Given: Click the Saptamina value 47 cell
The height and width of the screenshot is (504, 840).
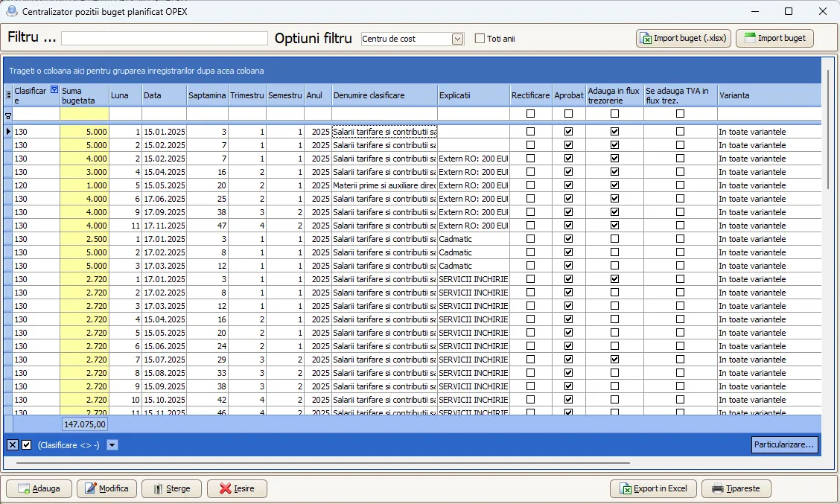Looking at the screenshot, I should coord(207,226).
